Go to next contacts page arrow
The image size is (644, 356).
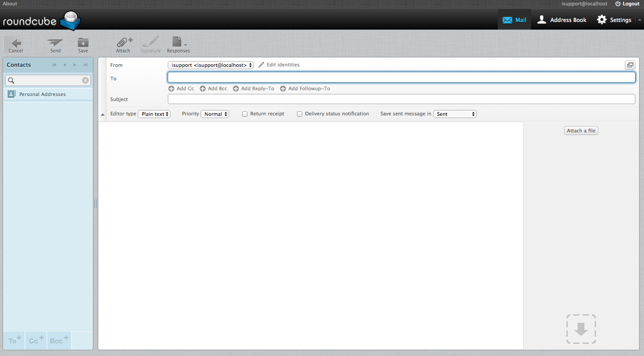pyautogui.click(x=75, y=65)
